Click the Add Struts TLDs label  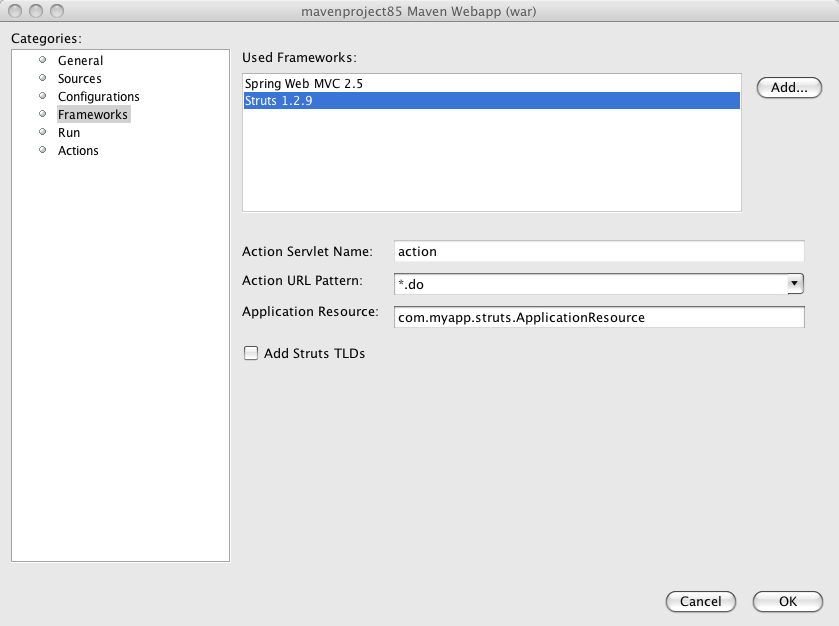pos(314,353)
